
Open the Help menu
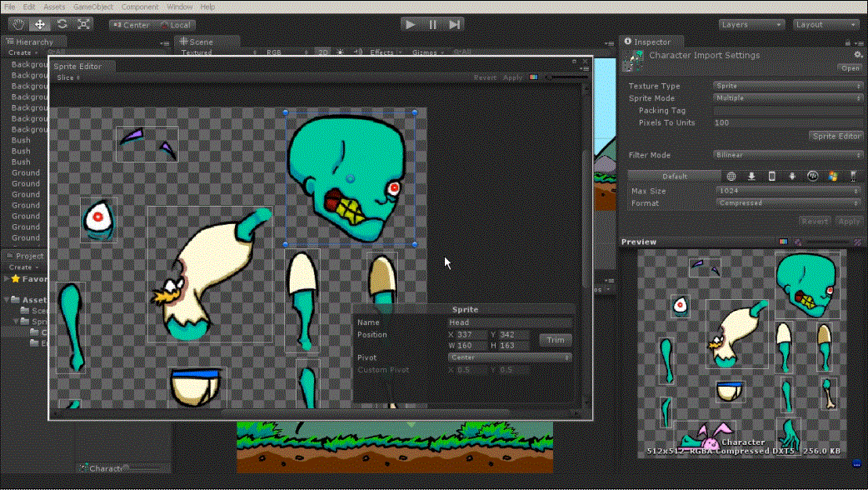pos(207,7)
